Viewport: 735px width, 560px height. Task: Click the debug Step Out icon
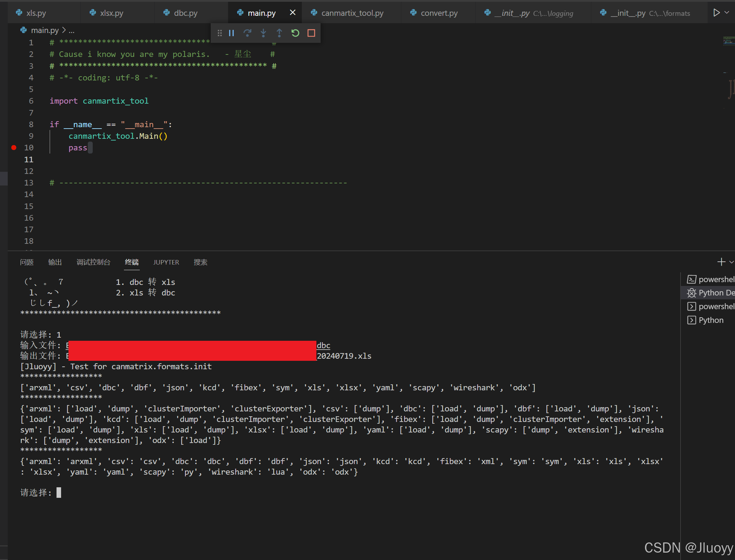pos(279,33)
